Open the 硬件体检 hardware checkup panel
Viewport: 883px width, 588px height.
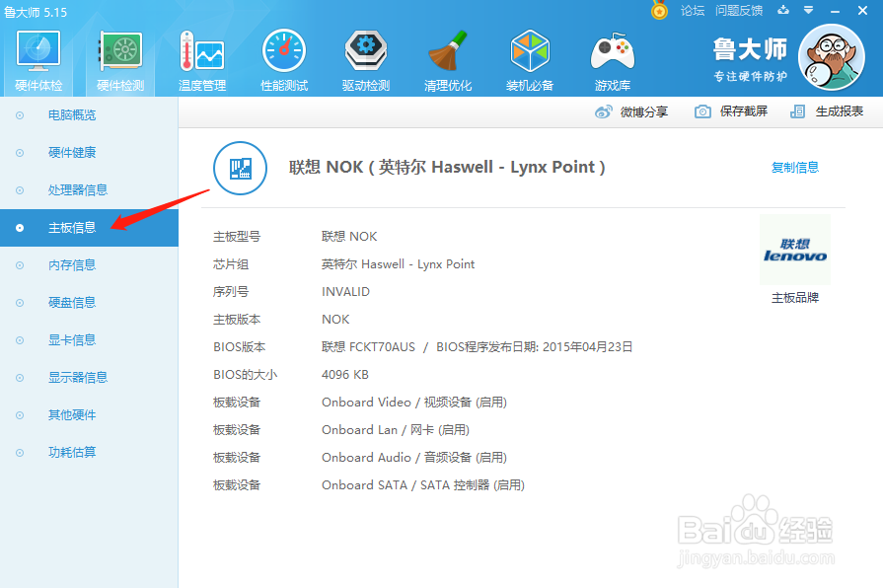pos(37,57)
